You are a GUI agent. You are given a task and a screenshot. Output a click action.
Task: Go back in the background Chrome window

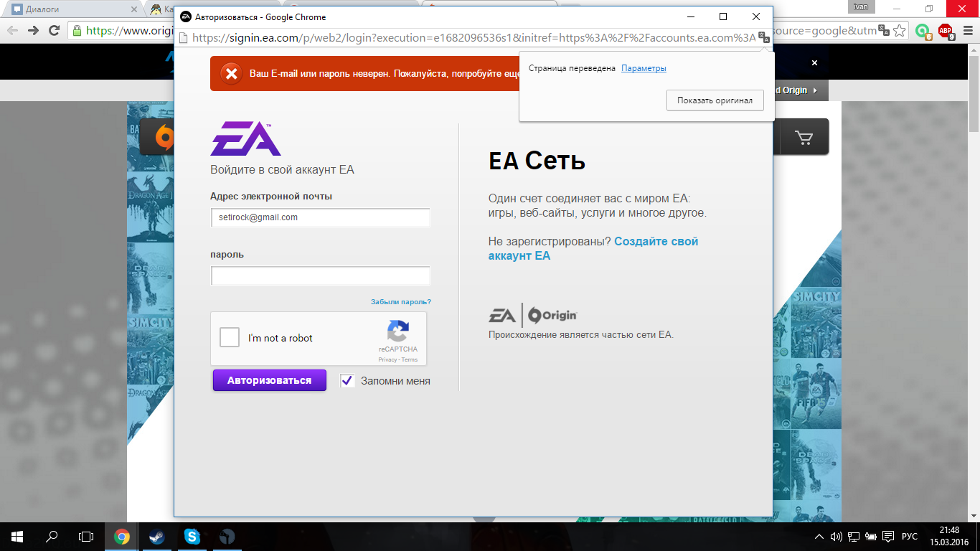tap(12, 30)
